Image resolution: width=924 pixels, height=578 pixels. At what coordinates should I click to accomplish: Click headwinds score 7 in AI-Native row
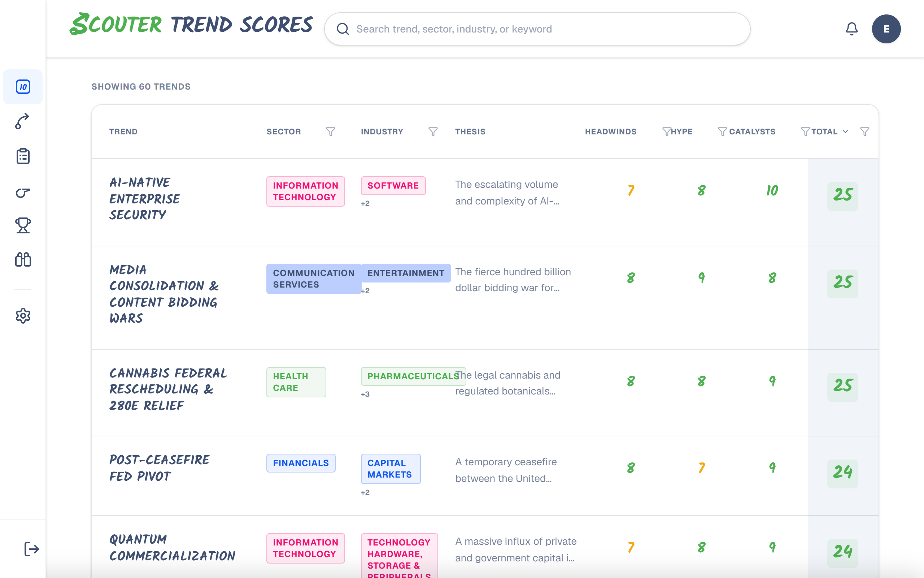[x=631, y=190]
